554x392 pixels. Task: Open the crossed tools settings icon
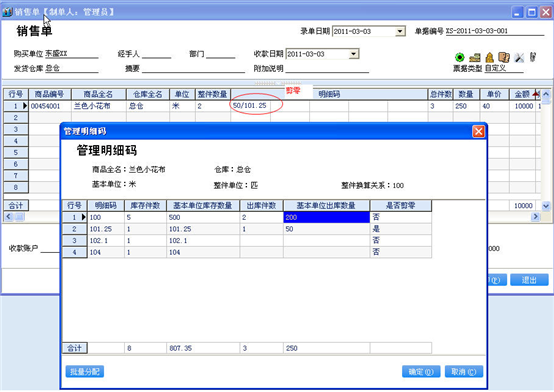[519, 57]
